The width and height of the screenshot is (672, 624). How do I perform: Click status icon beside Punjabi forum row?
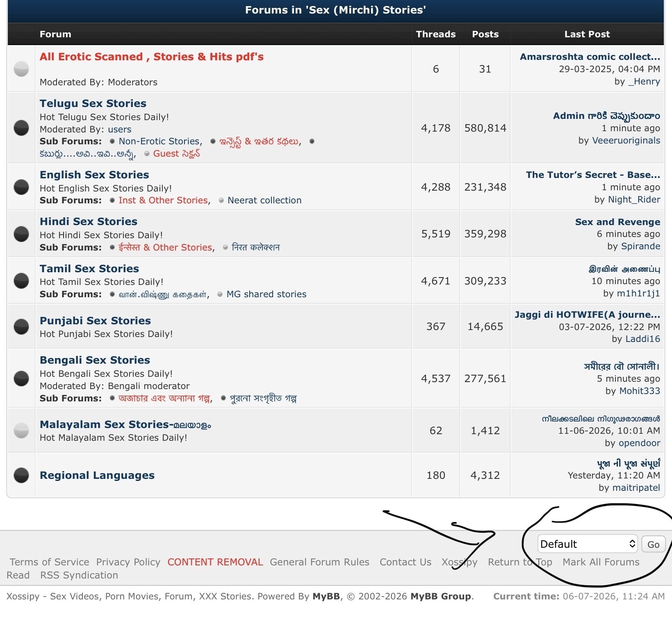(21, 326)
